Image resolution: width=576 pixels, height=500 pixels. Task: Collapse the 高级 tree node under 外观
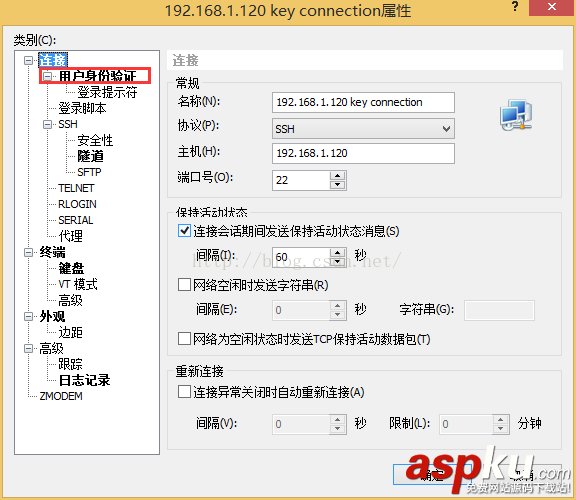click(28, 348)
